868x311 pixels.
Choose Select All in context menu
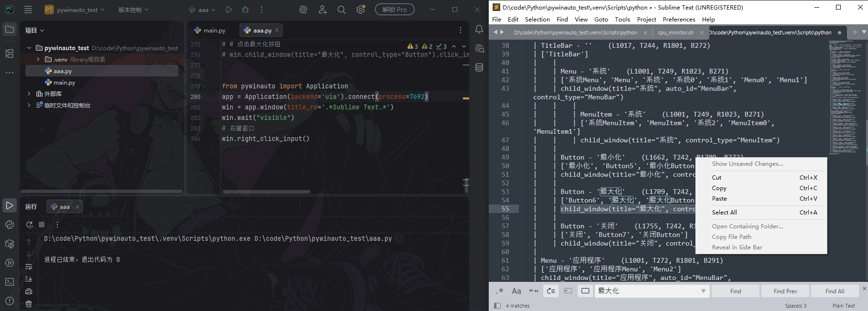click(761, 213)
